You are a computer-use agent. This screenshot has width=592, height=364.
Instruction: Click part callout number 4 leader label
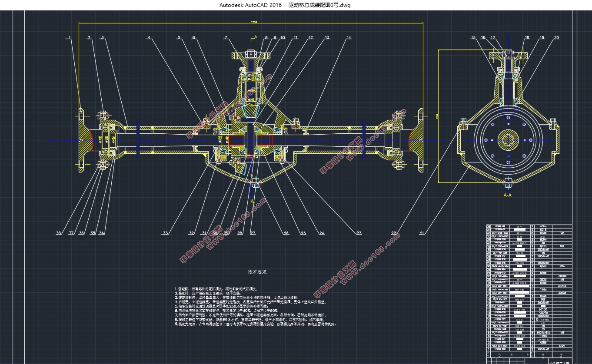[x=148, y=38]
